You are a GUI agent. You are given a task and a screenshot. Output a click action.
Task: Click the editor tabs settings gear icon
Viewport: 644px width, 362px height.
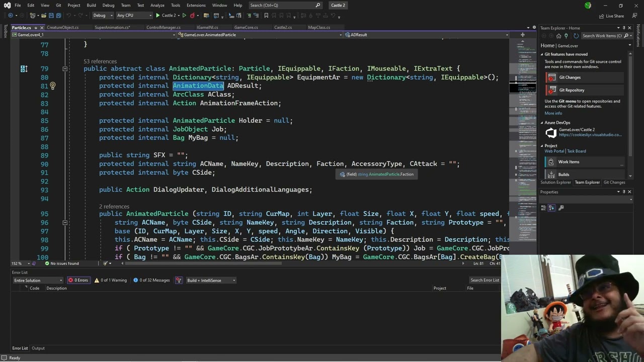pos(534,27)
